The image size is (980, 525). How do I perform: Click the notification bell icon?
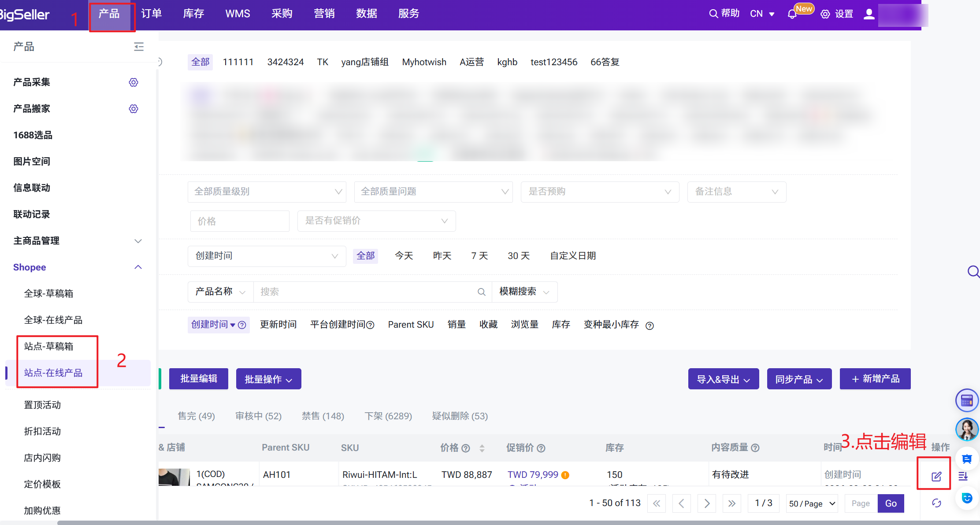792,14
